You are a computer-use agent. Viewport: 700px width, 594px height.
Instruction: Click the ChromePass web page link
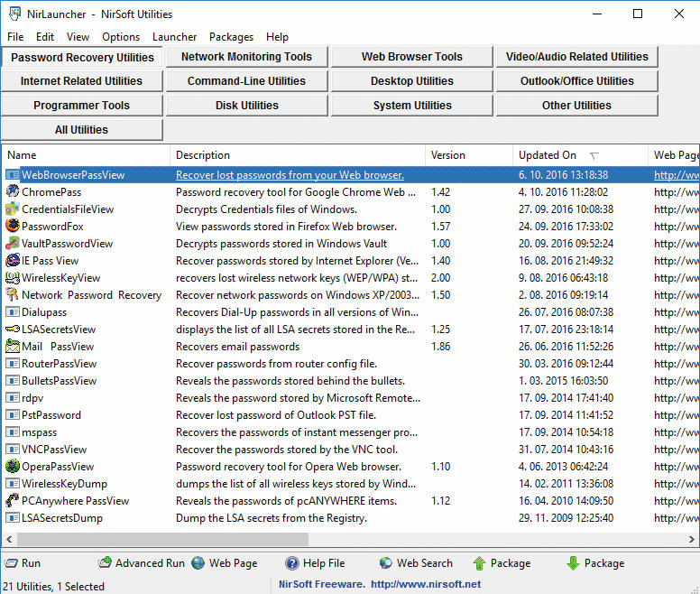point(676,192)
